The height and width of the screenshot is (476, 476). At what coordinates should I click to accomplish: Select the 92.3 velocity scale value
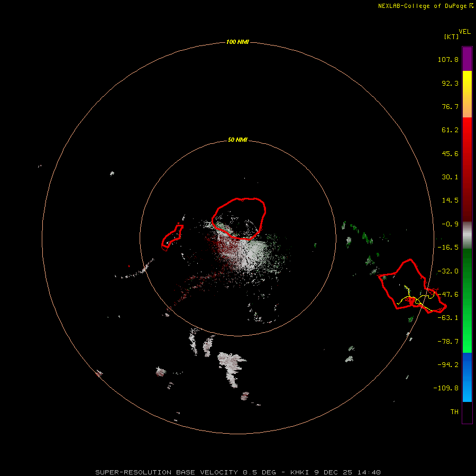450,83
